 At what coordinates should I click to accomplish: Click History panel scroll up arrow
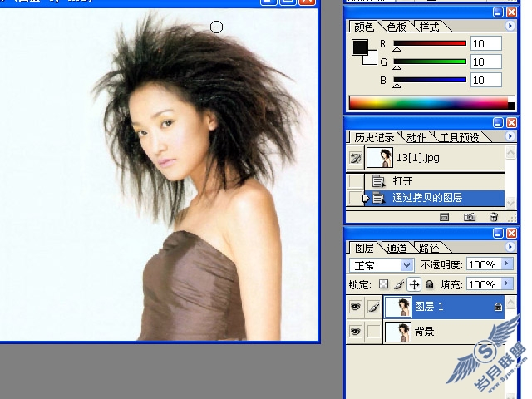point(510,152)
